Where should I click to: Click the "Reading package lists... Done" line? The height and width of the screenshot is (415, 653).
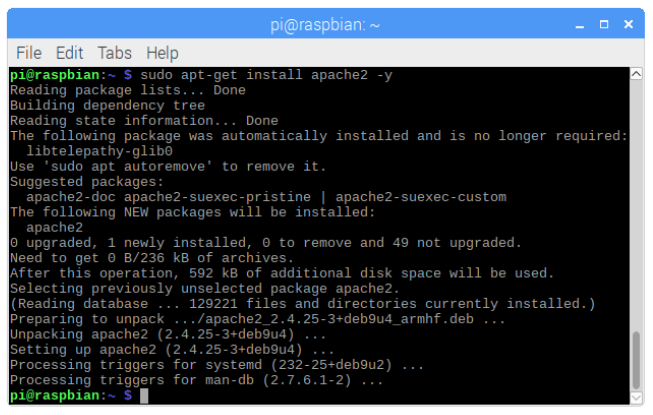click(x=127, y=90)
